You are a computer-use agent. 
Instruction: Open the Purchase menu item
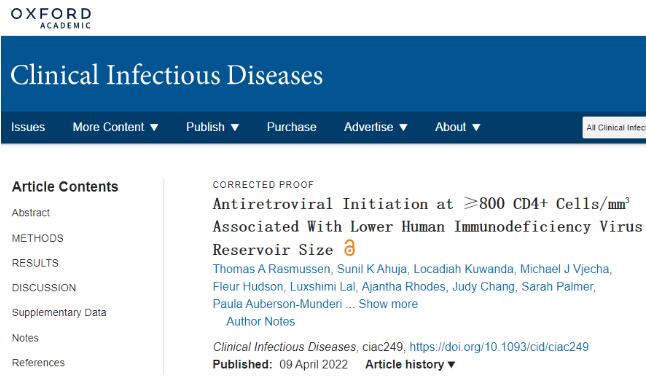(291, 127)
